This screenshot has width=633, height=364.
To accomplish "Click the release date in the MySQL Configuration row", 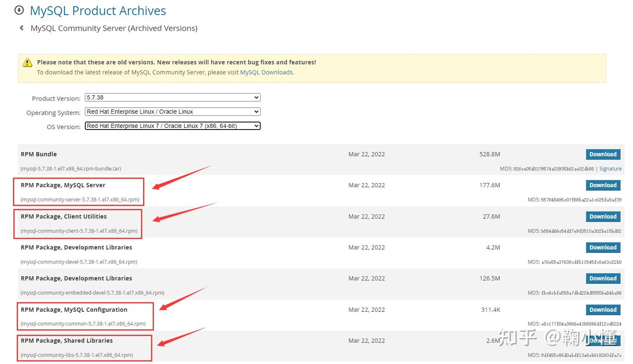I will point(367,310).
